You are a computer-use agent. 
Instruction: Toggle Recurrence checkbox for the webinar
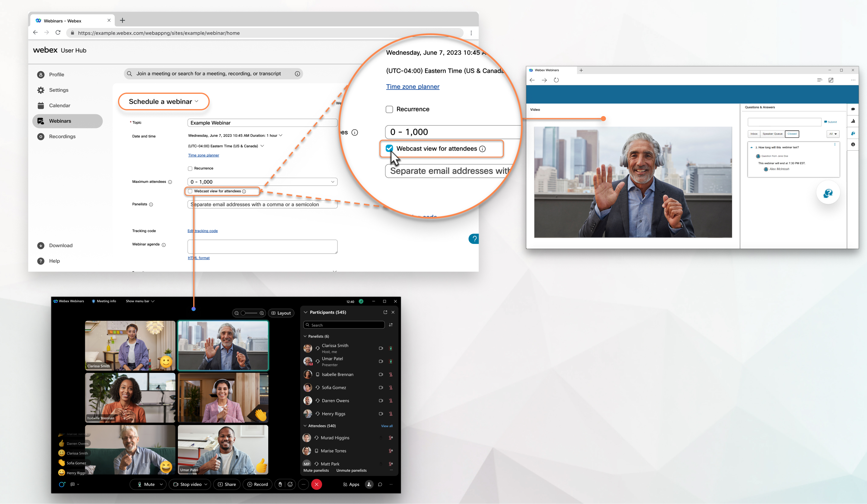(x=190, y=168)
